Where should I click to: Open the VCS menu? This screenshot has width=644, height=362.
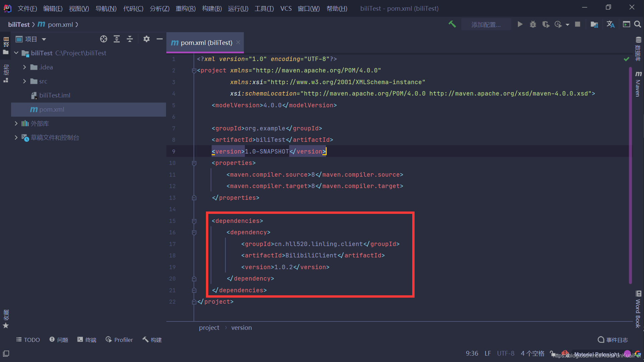coord(286,8)
